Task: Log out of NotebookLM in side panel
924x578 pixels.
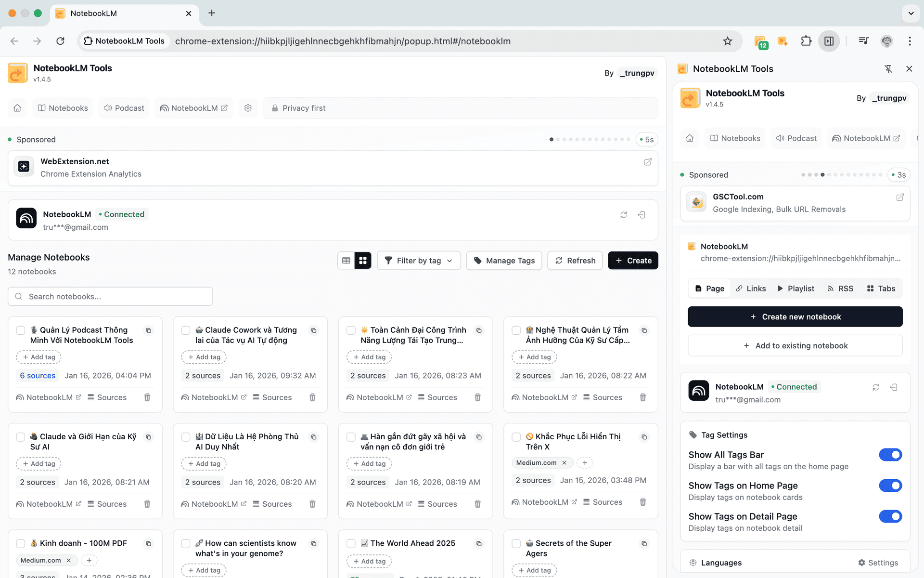Action: [894, 387]
